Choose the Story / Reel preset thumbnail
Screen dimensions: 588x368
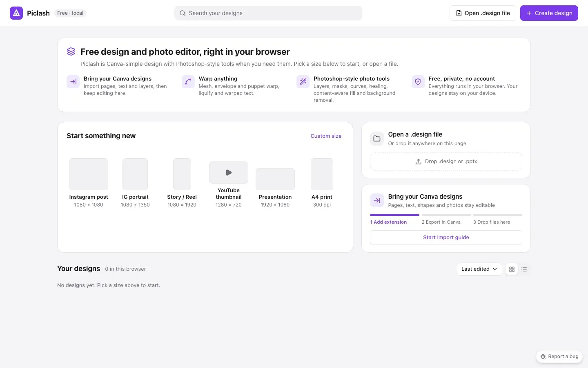pyautogui.click(x=182, y=174)
